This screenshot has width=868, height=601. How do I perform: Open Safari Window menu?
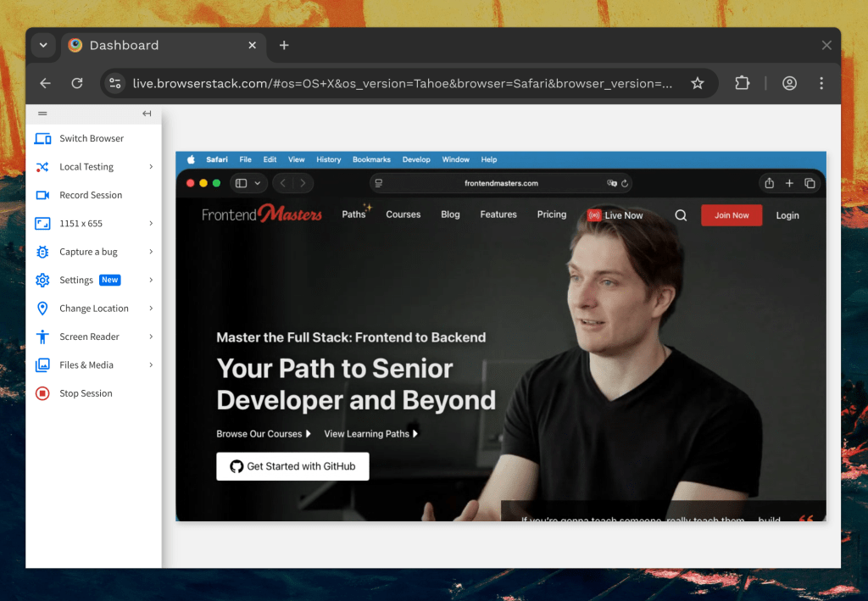pyautogui.click(x=455, y=159)
